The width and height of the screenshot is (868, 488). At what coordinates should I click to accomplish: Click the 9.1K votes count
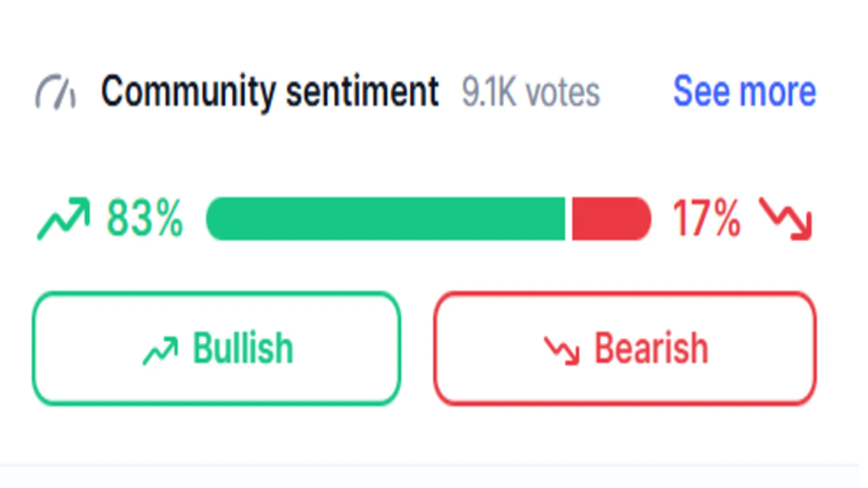pyautogui.click(x=531, y=92)
